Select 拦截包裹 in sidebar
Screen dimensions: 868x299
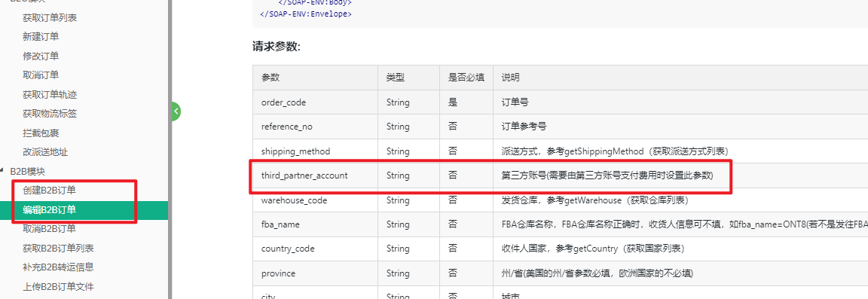click(x=41, y=133)
